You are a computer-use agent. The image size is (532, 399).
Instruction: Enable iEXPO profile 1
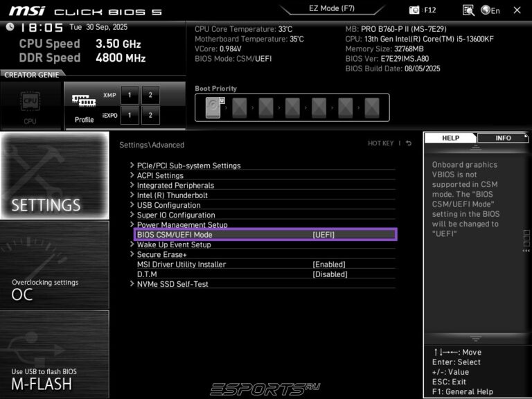[128, 115]
